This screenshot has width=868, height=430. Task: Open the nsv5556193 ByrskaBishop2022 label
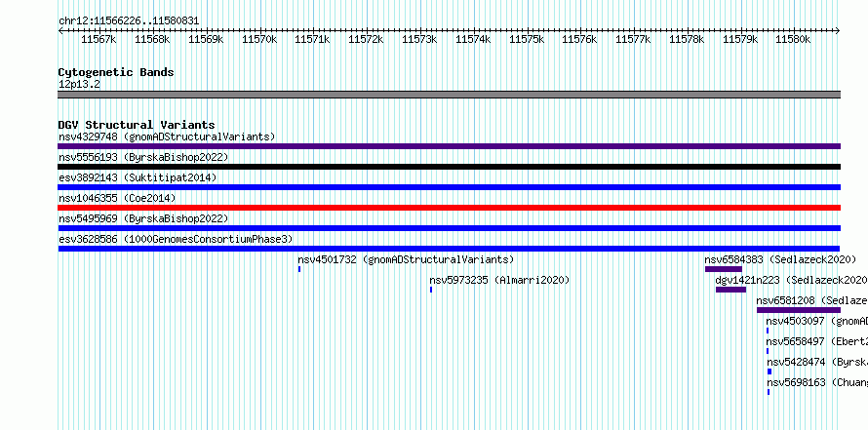[143, 157]
